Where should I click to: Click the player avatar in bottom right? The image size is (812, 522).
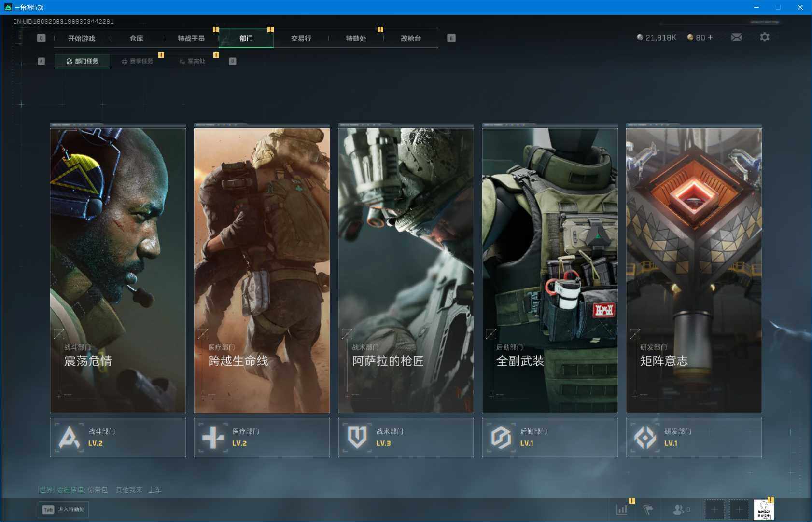coord(763,509)
